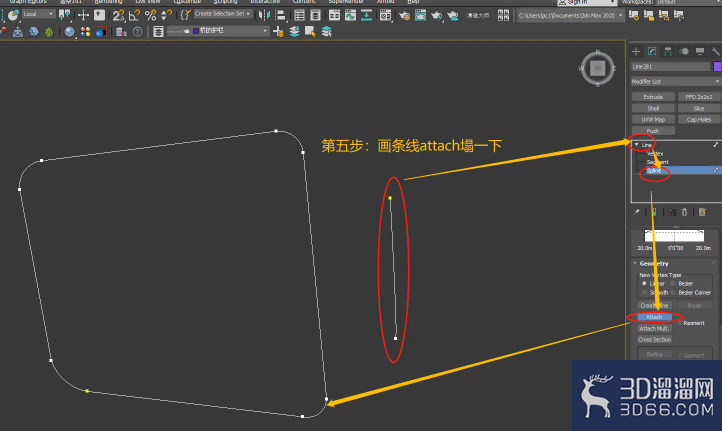Collapse the Geometry rollout
The width and height of the screenshot is (722, 431).
coord(635,263)
